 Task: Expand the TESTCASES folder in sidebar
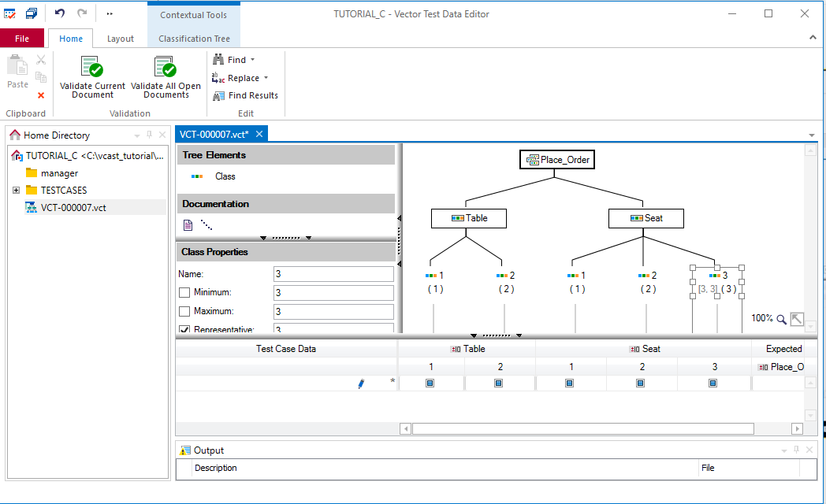17,189
